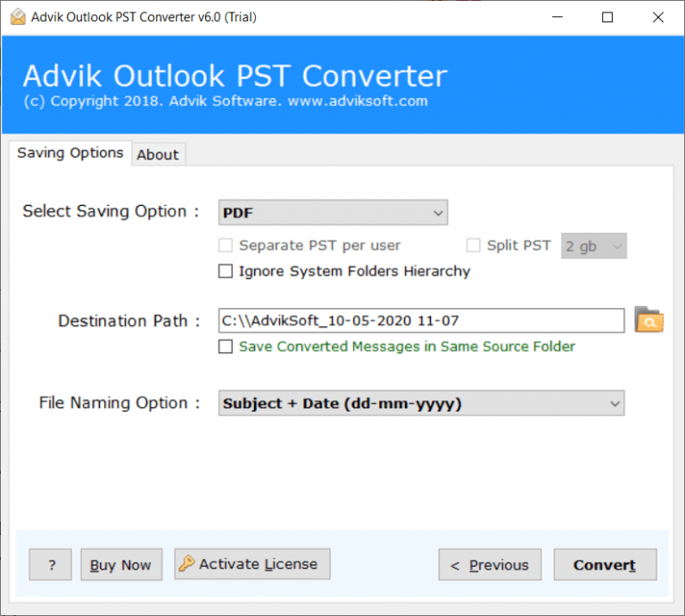Screen dimensions: 685x616
Task: Click the key icon Activate License button
Action: click(x=252, y=564)
